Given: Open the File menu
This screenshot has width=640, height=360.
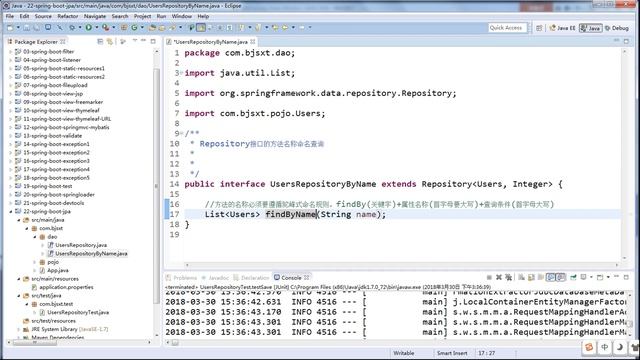Looking at the screenshot, I should pyautogui.click(x=10, y=16).
